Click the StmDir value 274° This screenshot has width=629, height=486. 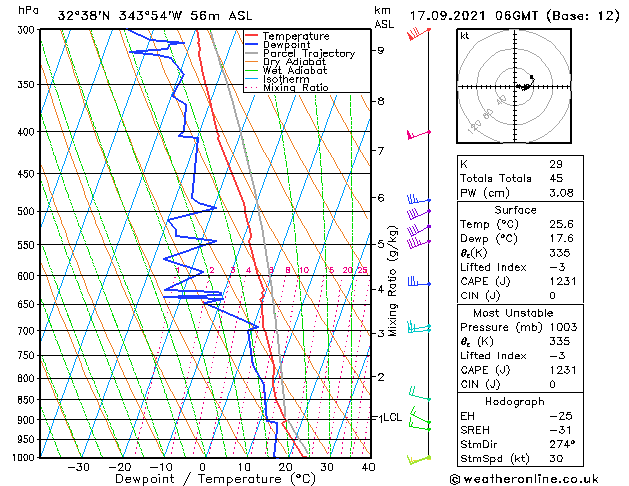click(562, 444)
